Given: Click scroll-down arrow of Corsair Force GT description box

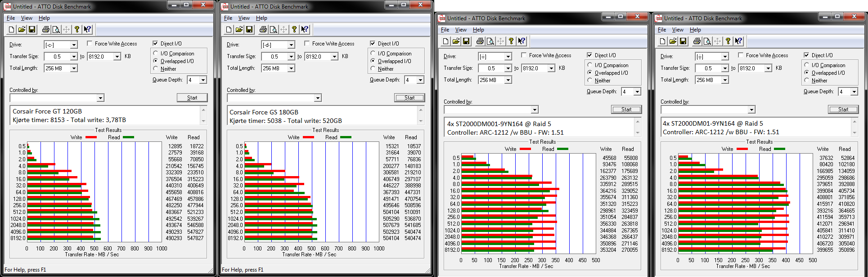Looking at the screenshot, I should tap(203, 121).
